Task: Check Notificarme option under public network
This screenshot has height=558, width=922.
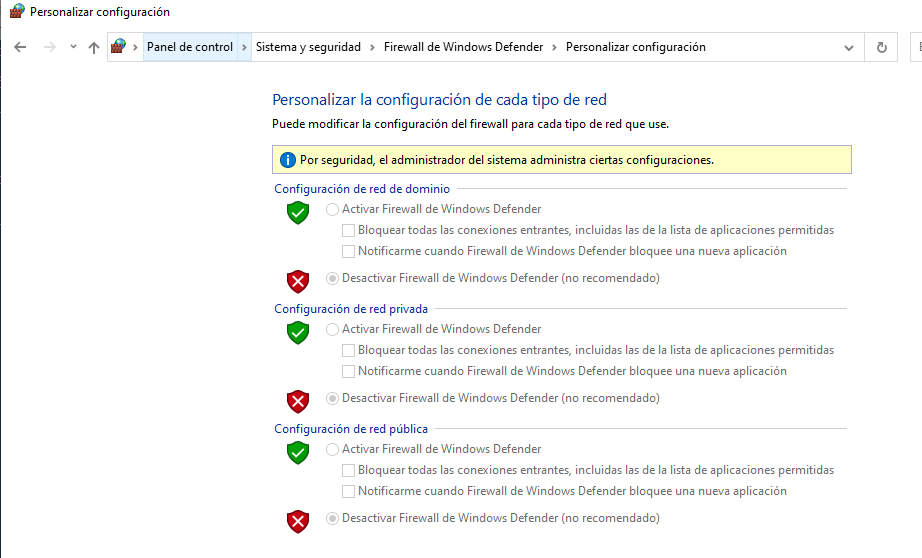Action: [x=348, y=491]
